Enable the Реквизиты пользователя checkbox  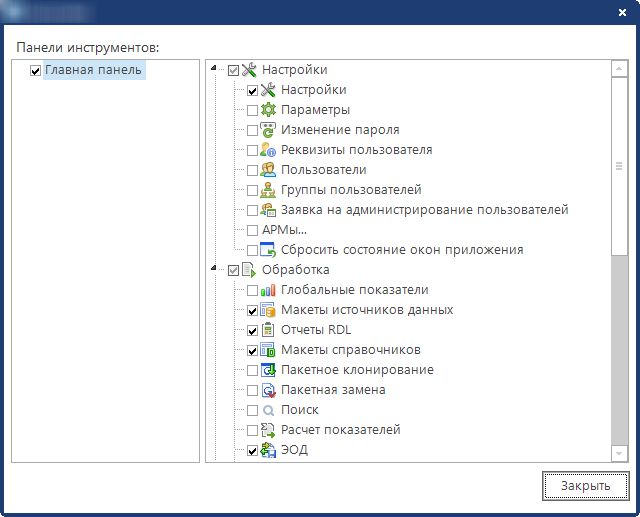pos(252,150)
